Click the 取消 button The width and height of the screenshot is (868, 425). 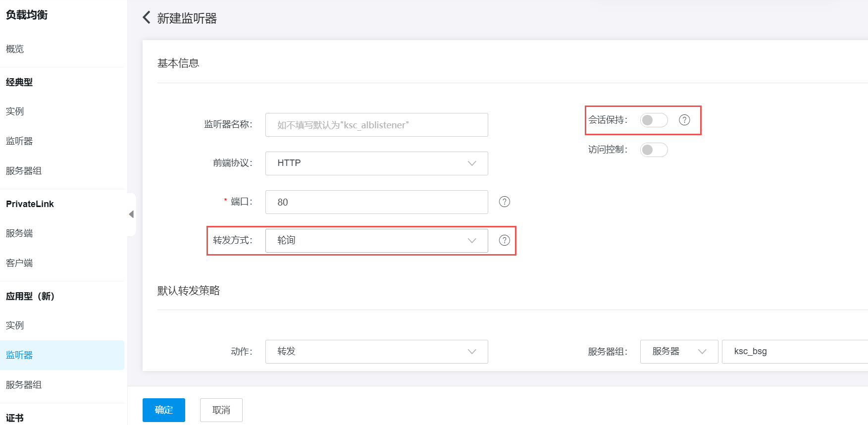click(x=221, y=410)
